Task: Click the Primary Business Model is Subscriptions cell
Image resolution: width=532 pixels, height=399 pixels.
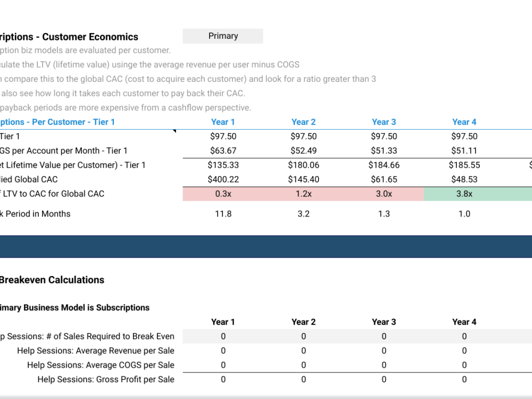Action: [74, 307]
